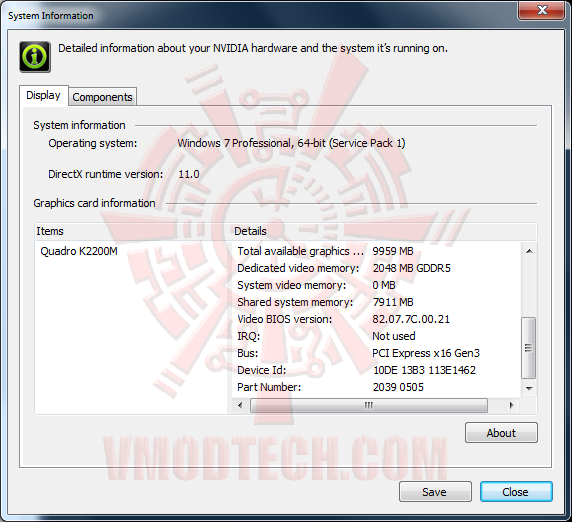Screen dimensions: 572x522
Task: Click the details list scroll down arrow
Action: click(x=529, y=389)
